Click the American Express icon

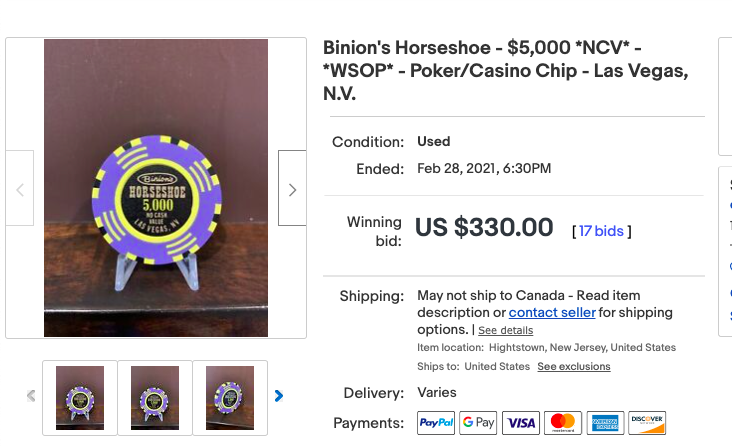605,423
